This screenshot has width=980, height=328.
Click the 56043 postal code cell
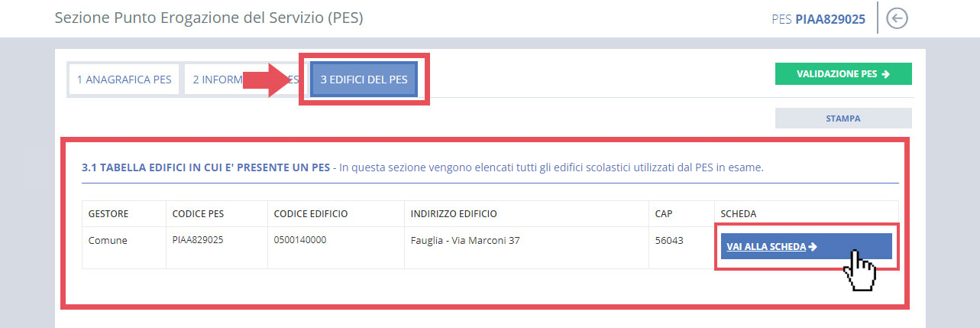coord(669,240)
